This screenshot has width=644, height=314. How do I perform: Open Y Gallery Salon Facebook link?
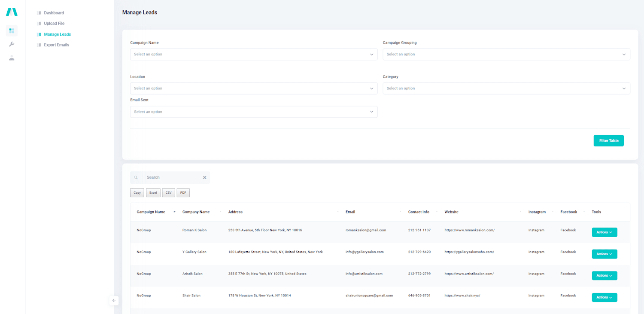[x=568, y=252]
